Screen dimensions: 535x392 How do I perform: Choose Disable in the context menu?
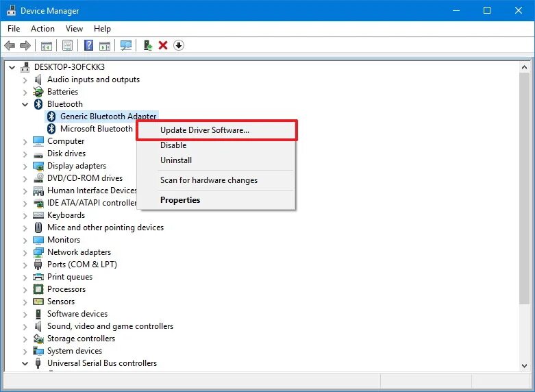pos(216,145)
